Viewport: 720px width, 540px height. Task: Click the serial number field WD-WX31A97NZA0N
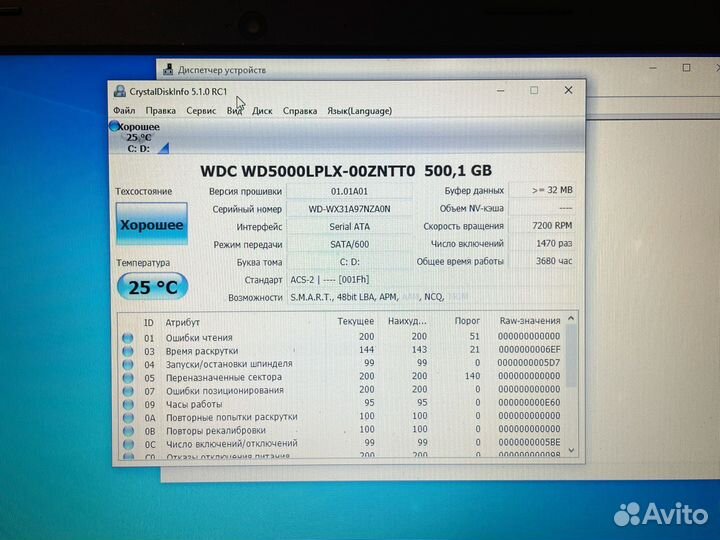[349, 209]
